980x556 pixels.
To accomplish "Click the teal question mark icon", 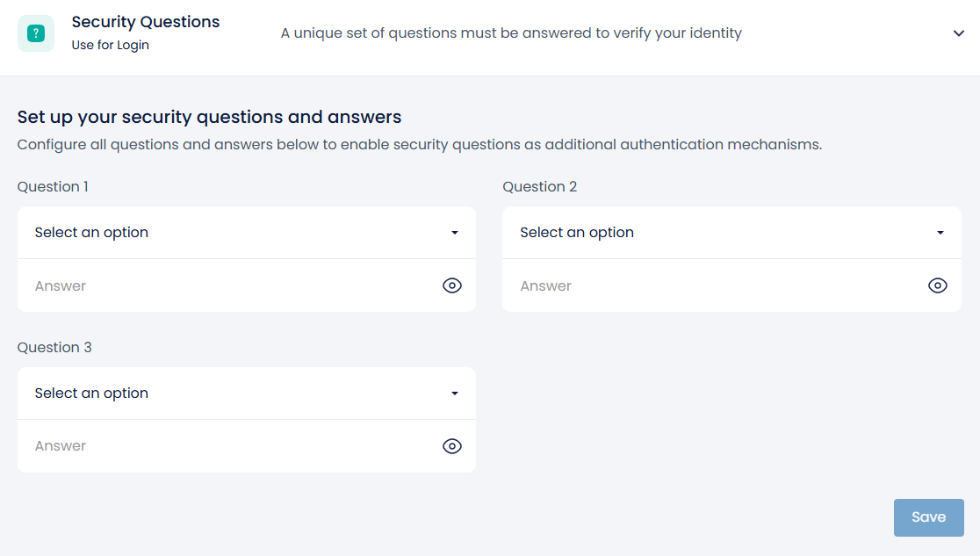I will 36,33.
